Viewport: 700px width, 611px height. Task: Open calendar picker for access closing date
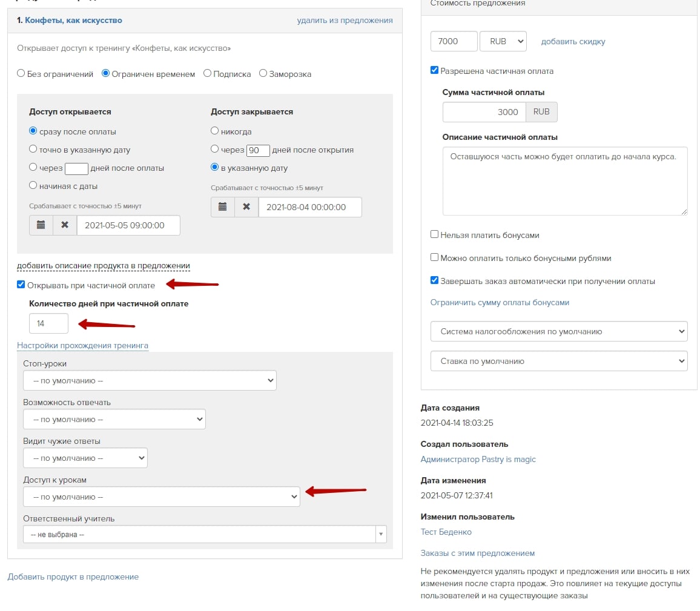coord(223,206)
